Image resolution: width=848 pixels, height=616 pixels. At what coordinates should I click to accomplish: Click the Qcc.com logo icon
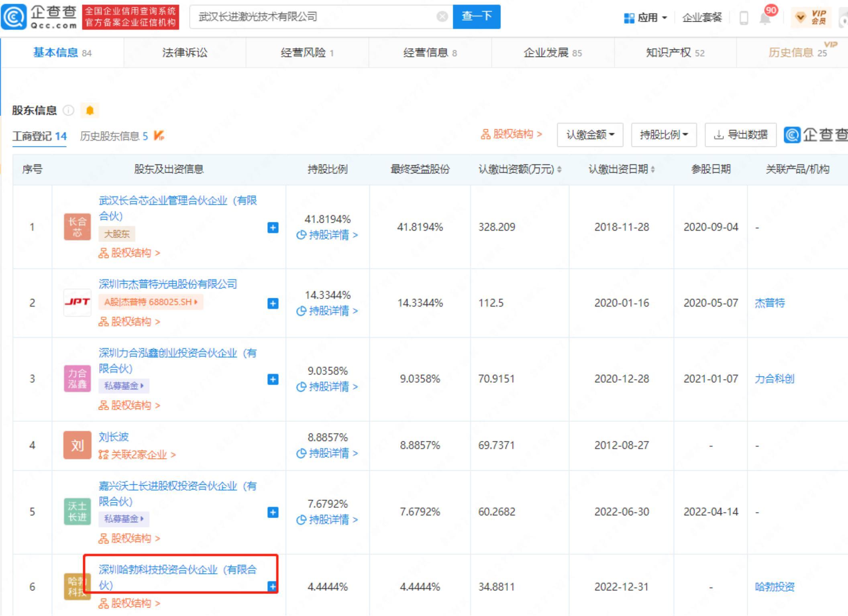coord(14,17)
